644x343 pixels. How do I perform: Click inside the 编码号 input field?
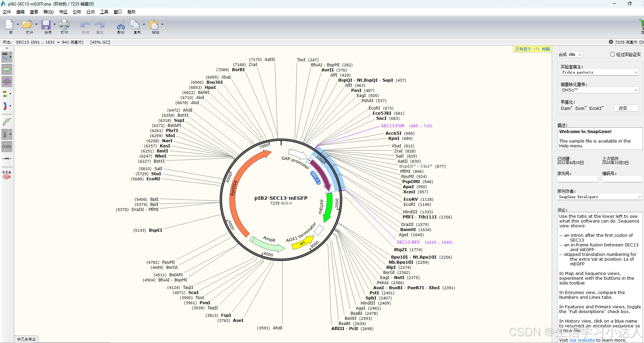tap(622, 179)
